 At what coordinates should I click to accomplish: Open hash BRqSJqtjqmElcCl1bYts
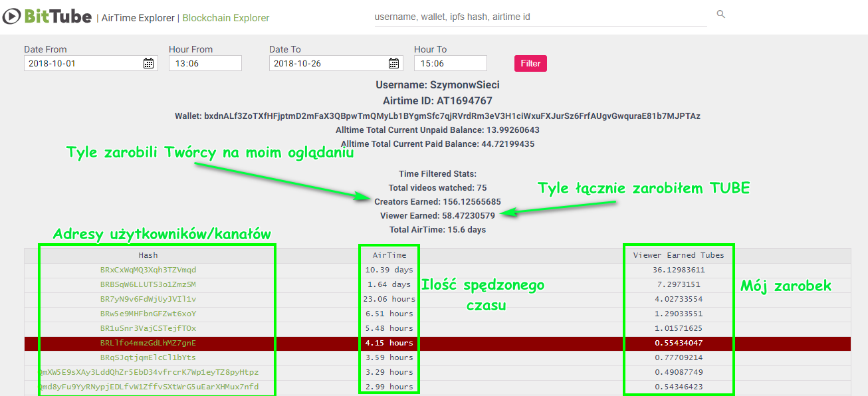coord(148,357)
